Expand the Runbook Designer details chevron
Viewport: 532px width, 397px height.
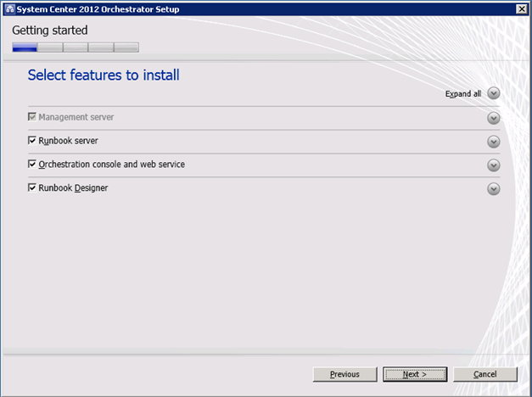click(494, 188)
